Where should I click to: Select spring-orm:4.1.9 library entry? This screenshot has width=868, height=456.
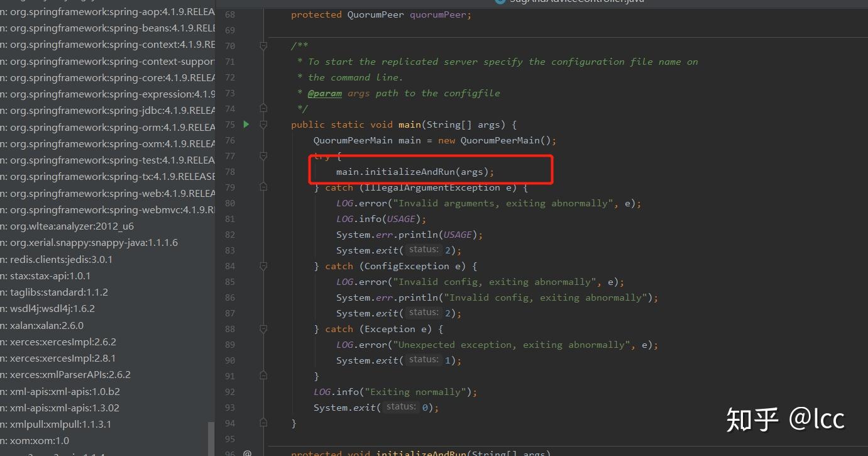(x=107, y=127)
